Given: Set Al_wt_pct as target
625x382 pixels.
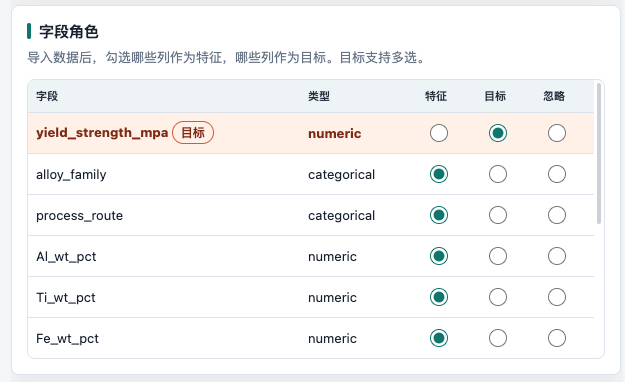Looking at the screenshot, I should pyautogui.click(x=498, y=256).
